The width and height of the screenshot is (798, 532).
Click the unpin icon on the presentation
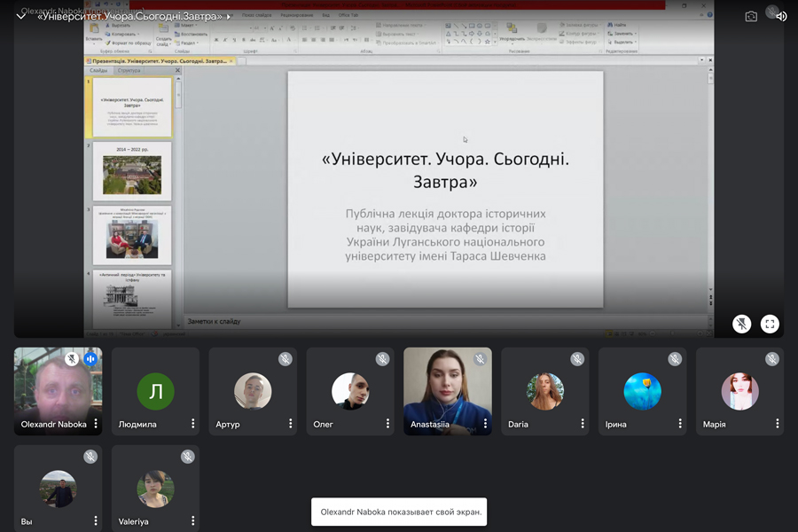point(741,324)
